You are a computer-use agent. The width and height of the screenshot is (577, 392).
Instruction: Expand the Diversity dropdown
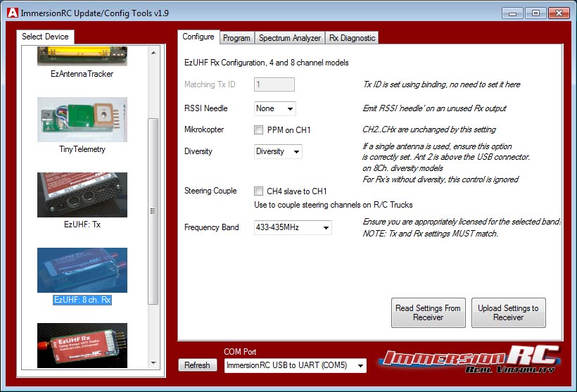pos(277,151)
